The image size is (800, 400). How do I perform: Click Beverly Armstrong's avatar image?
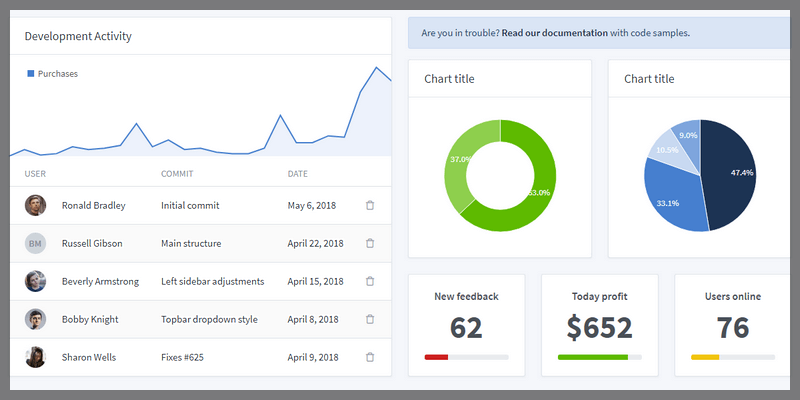(x=36, y=281)
